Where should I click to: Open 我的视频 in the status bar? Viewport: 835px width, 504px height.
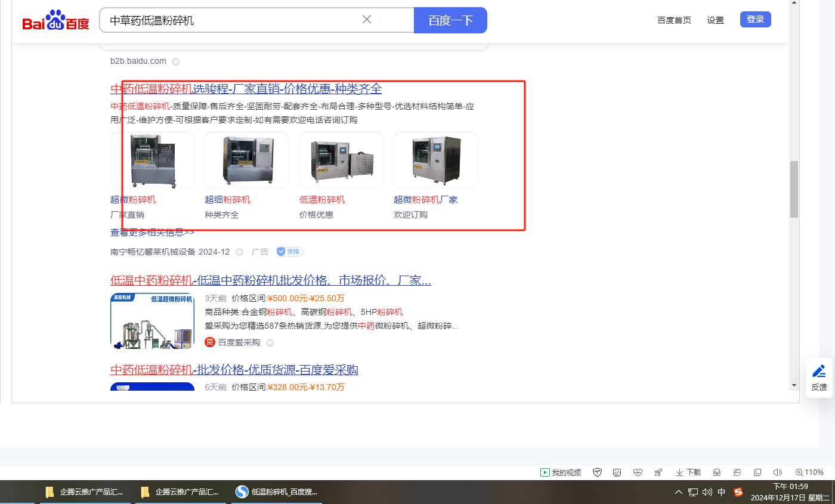(561, 472)
